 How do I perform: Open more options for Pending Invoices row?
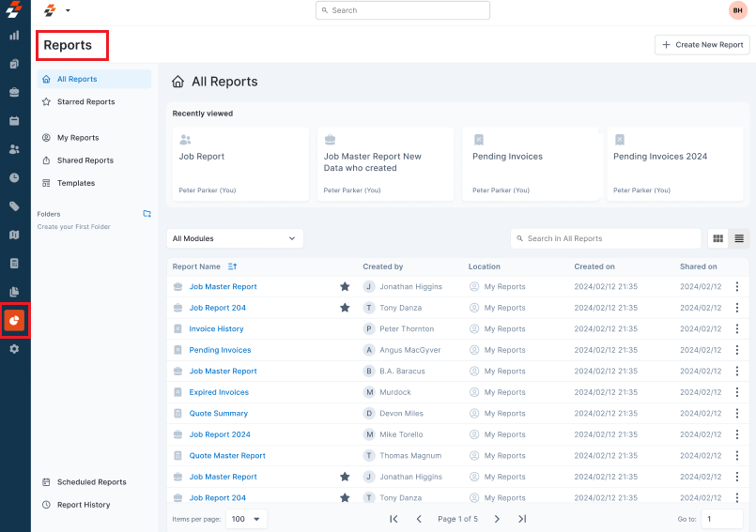coord(736,350)
